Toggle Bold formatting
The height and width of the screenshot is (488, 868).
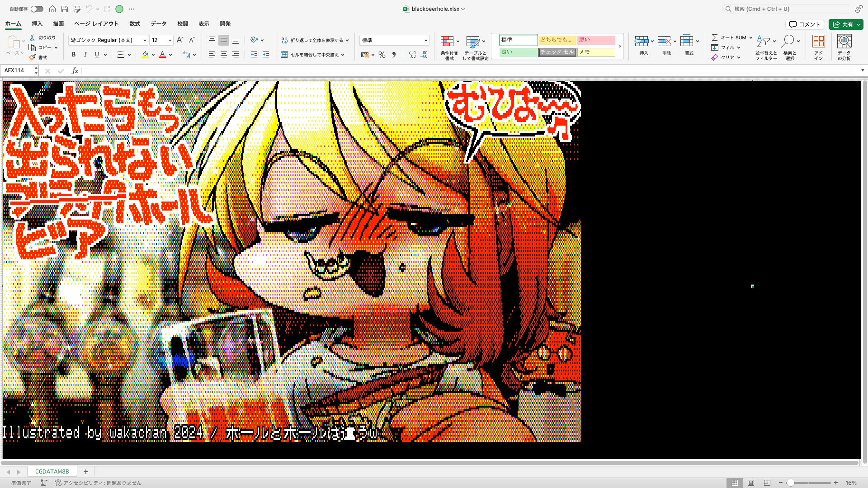pyautogui.click(x=74, y=55)
